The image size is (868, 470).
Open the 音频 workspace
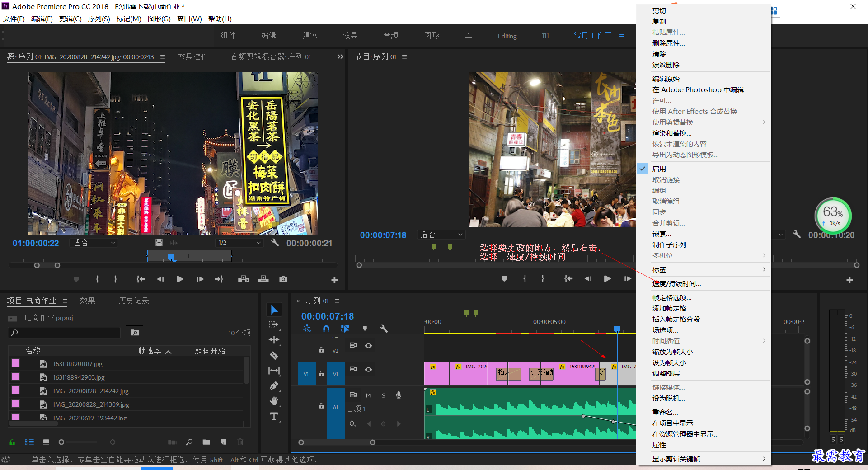click(391, 35)
